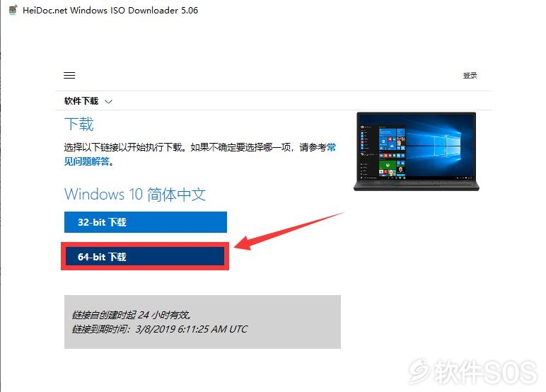
Task: Open the hamburger navigation menu
Action: pos(69,75)
